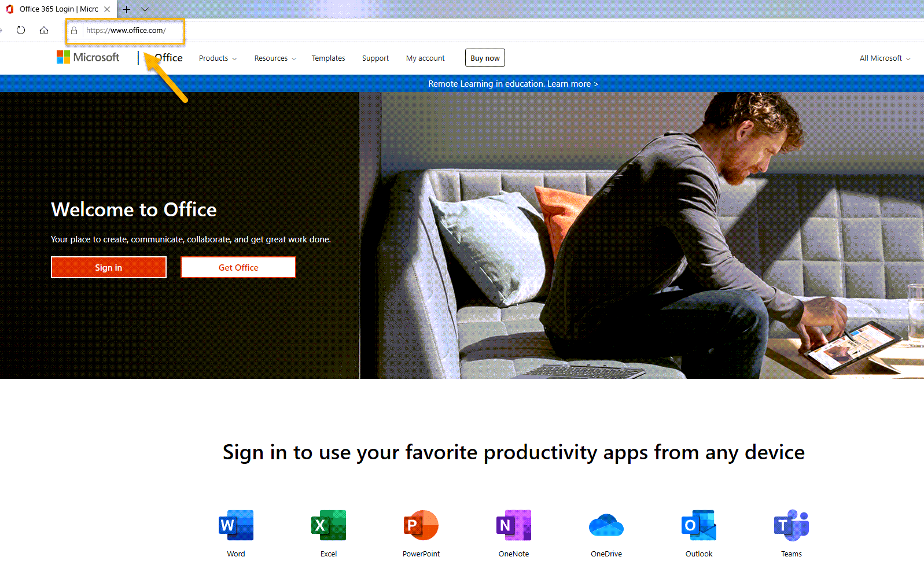Go to browser home page icon

[x=44, y=30]
